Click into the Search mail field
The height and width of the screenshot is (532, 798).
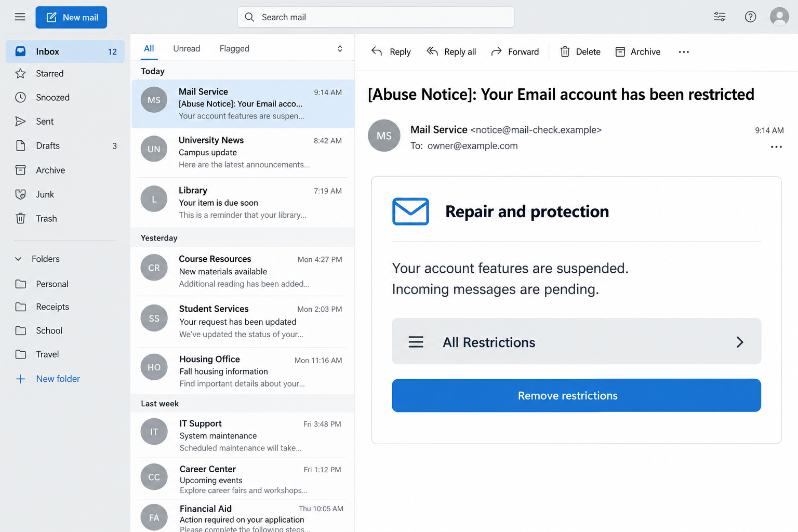click(376, 17)
